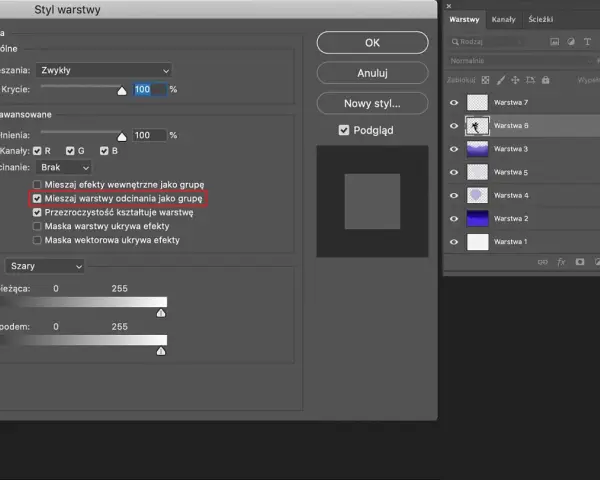Switch to the Warstwy tab
600x480 pixels.
[x=464, y=20]
